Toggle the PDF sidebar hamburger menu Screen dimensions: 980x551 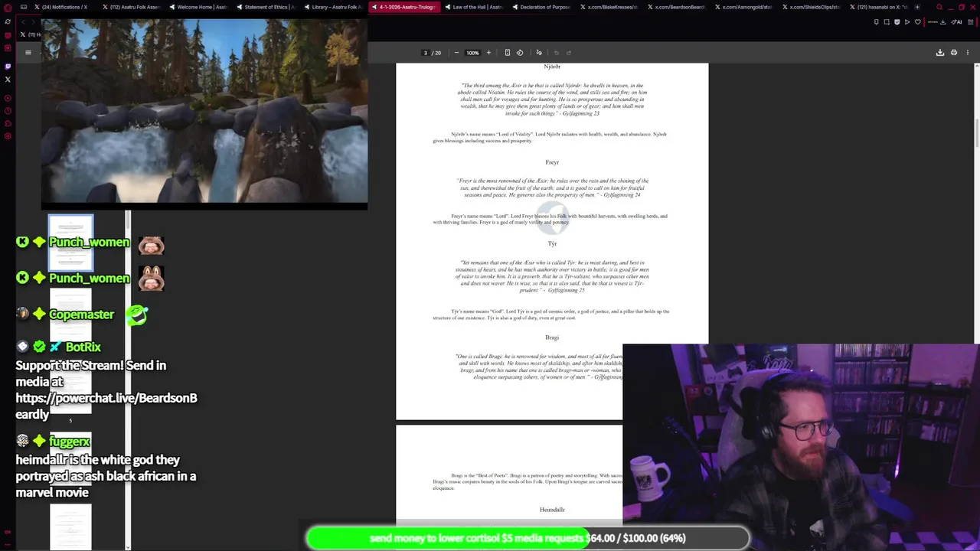click(x=28, y=53)
